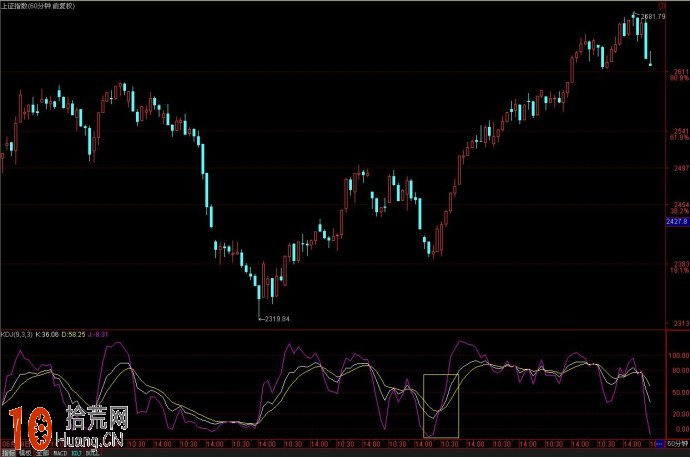Screen dimensions: 690x457
Task: Click the chart title 上证指数(60分钟 前复权)
Action: (x=38, y=6)
